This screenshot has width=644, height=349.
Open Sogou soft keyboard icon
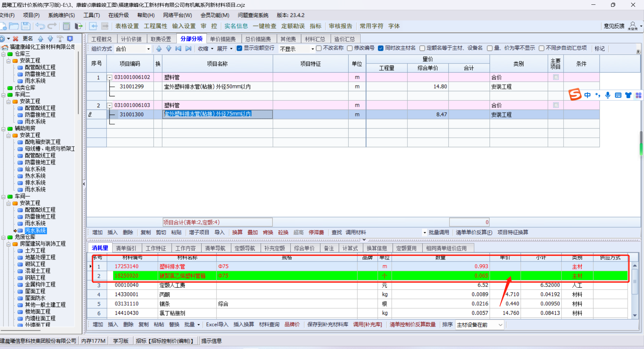[618, 95]
